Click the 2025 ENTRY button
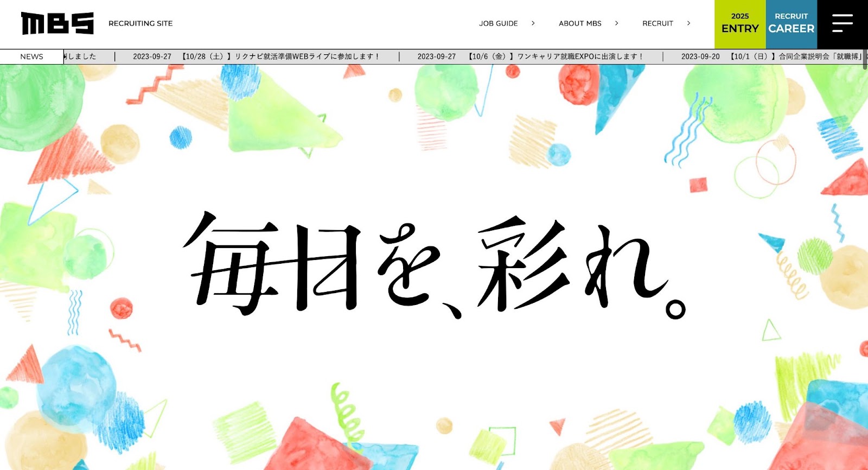 740,24
